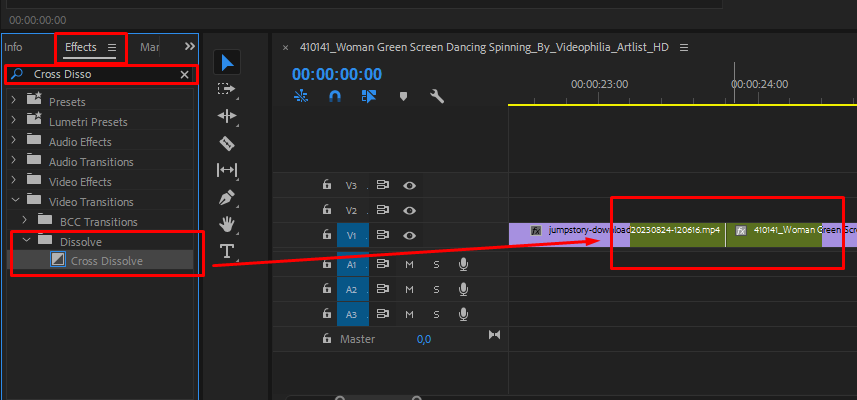Enable voice-over record on A3
Screen dimensions: 857x400
tap(463, 314)
